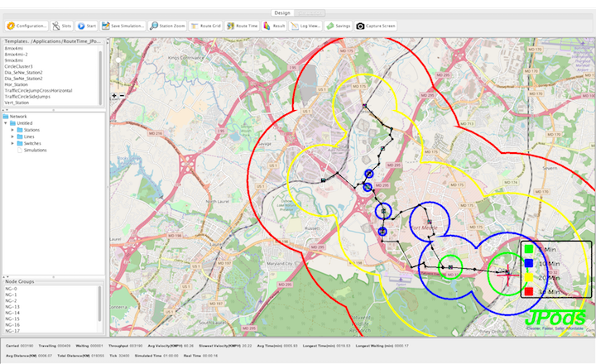Select node group NG-13
Image resolution: width=596 pixels, height=364 pixels.
[x=12, y=306]
